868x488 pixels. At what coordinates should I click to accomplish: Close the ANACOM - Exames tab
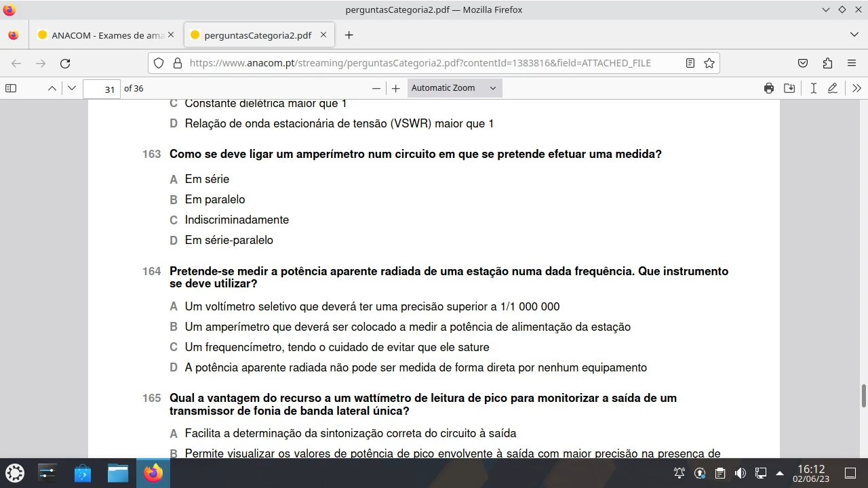[x=171, y=35]
